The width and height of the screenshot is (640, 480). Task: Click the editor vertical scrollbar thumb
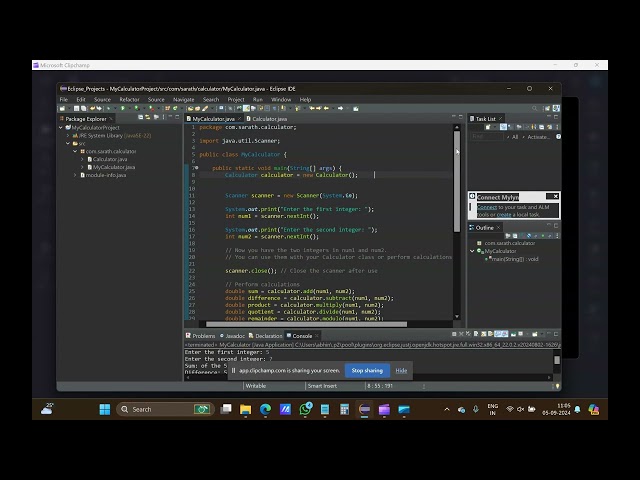pyautogui.click(x=457, y=182)
